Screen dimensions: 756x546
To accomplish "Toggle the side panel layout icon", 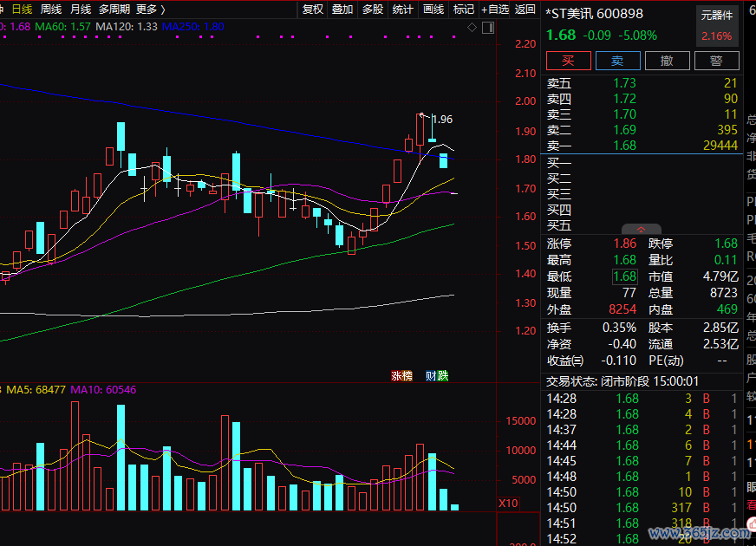I will tap(488, 28).
